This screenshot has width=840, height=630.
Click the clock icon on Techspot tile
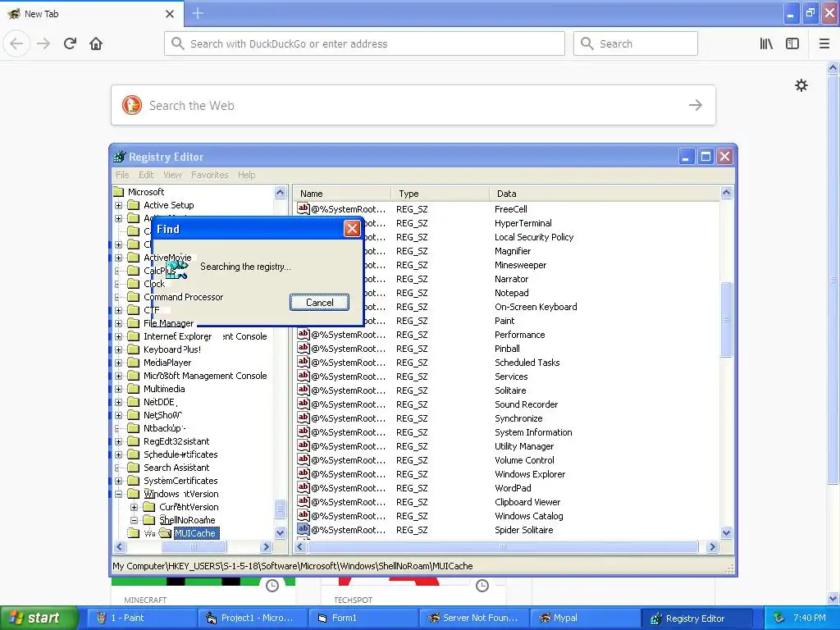(482, 586)
